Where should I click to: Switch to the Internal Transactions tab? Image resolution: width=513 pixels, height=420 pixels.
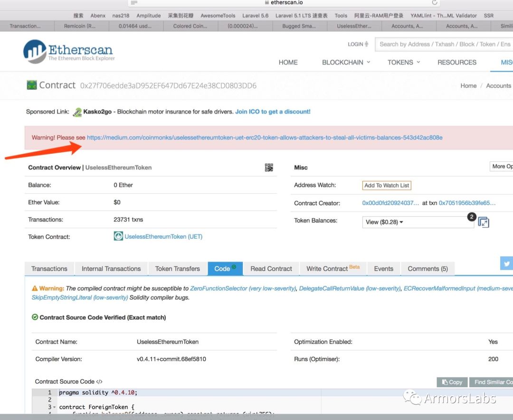click(x=111, y=269)
